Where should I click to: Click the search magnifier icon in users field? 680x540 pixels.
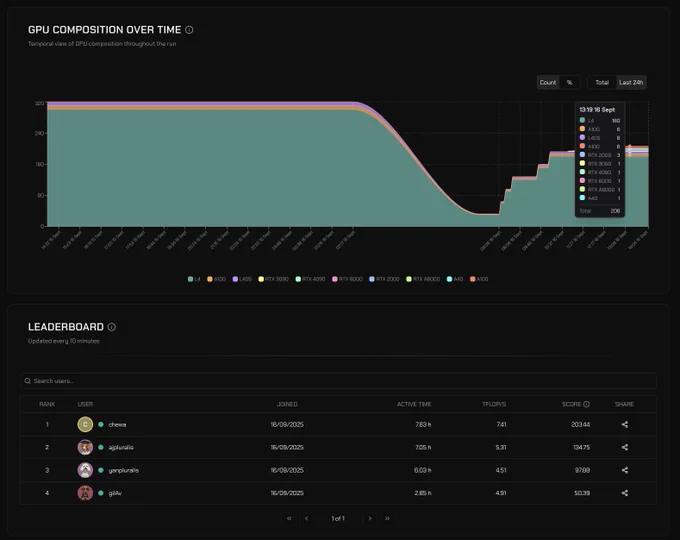(x=28, y=381)
